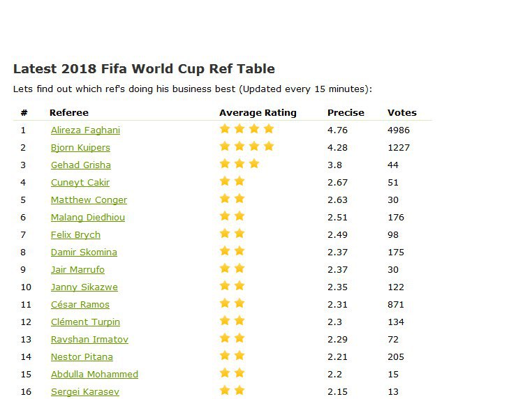This screenshot has height=399, width=532.
Task: Open the Ravshan Irmatov link
Action: coord(89,340)
